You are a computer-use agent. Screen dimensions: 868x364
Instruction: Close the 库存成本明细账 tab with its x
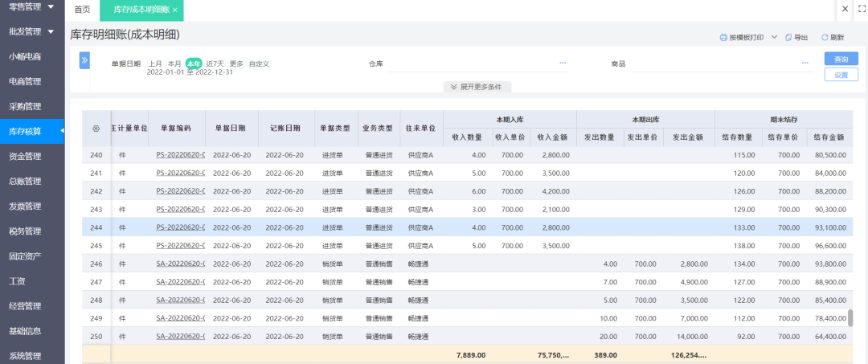(x=175, y=10)
